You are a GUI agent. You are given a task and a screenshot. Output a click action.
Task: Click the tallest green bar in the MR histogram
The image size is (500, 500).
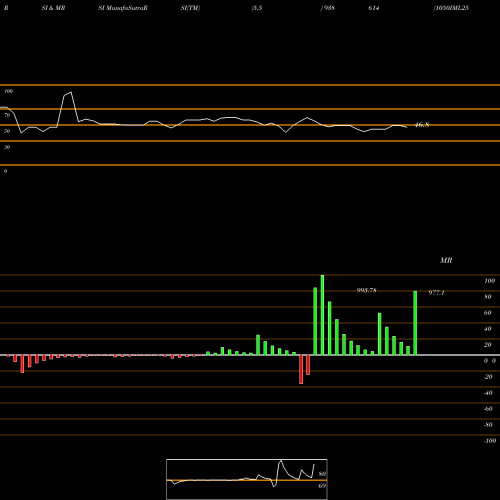click(x=322, y=315)
